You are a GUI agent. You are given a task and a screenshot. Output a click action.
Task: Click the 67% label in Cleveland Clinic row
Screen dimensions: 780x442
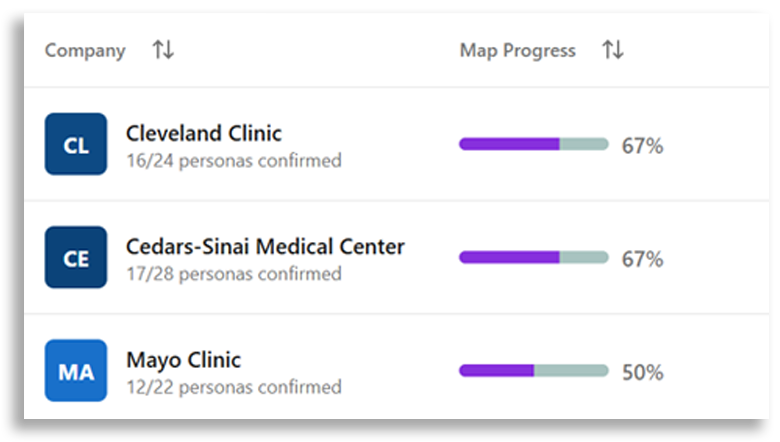coord(642,146)
